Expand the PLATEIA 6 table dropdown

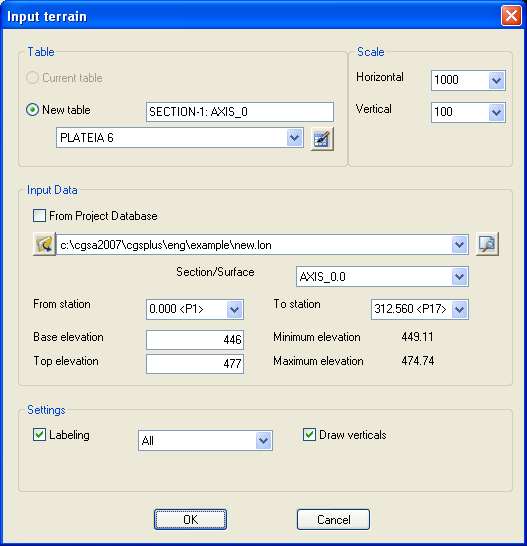tap(295, 138)
